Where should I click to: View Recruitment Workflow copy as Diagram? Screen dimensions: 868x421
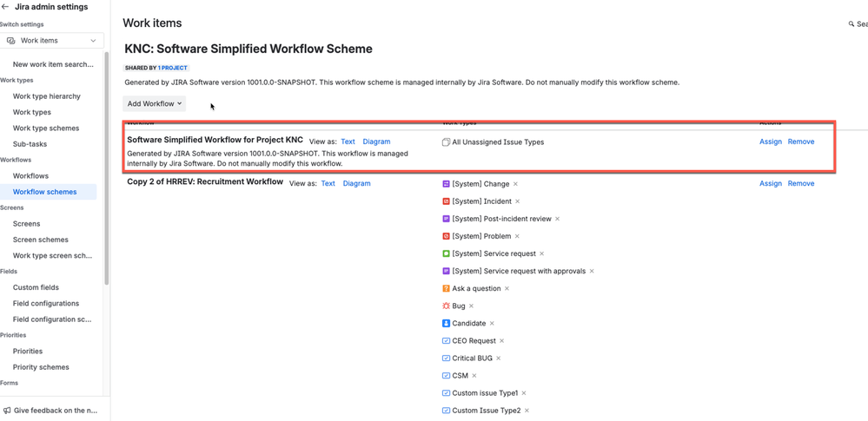[356, 183]
